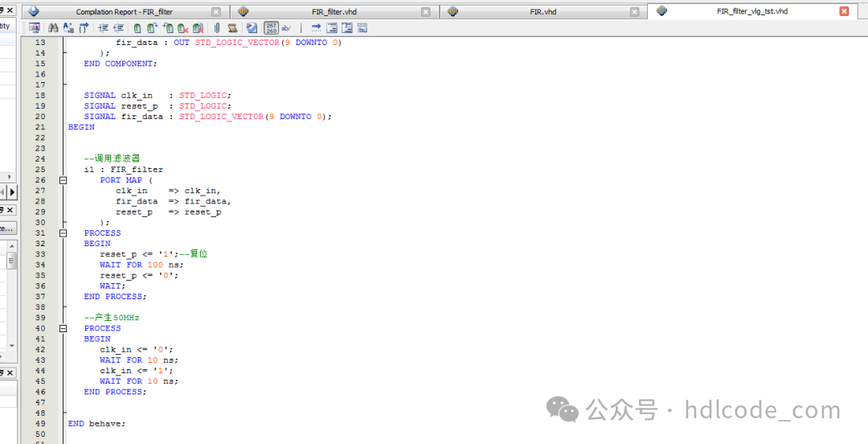This screenshot has height=444, width=868.
Task: Click the first window layout icon after the blue arrow
Action: pyautogui.click(x=332, y=27)
